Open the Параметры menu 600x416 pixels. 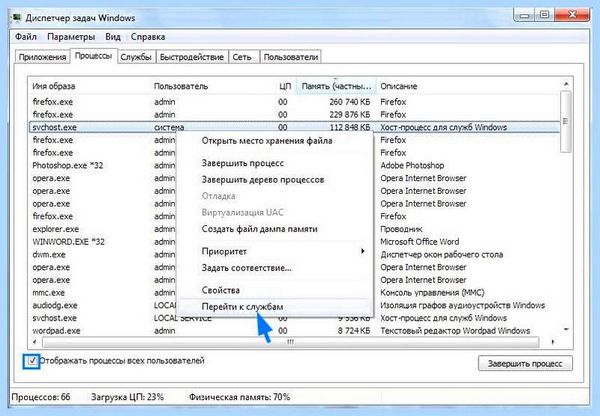pos(71,37)
